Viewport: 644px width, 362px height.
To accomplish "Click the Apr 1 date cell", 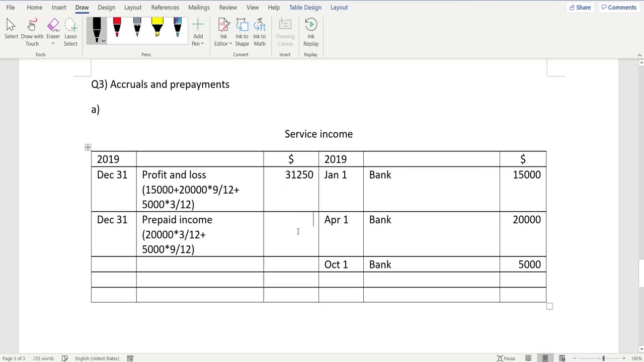I will (341, 234).
